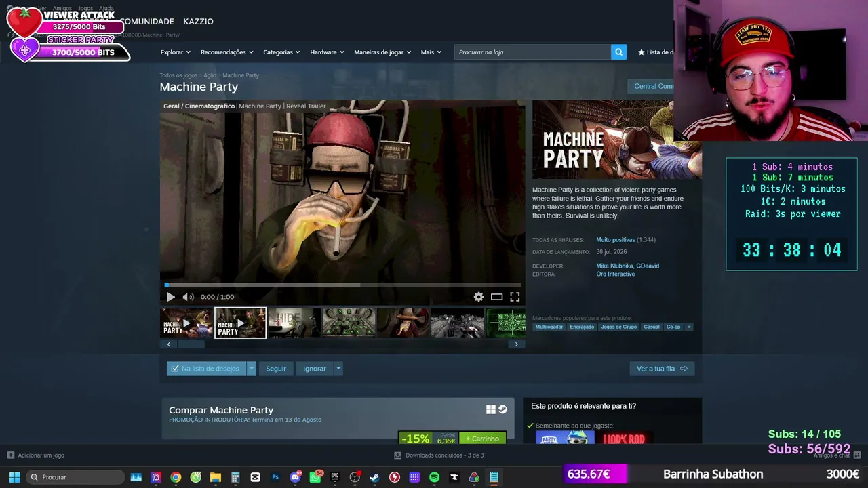Add Machine Party to Carrinho

click(x=482, y=439)
